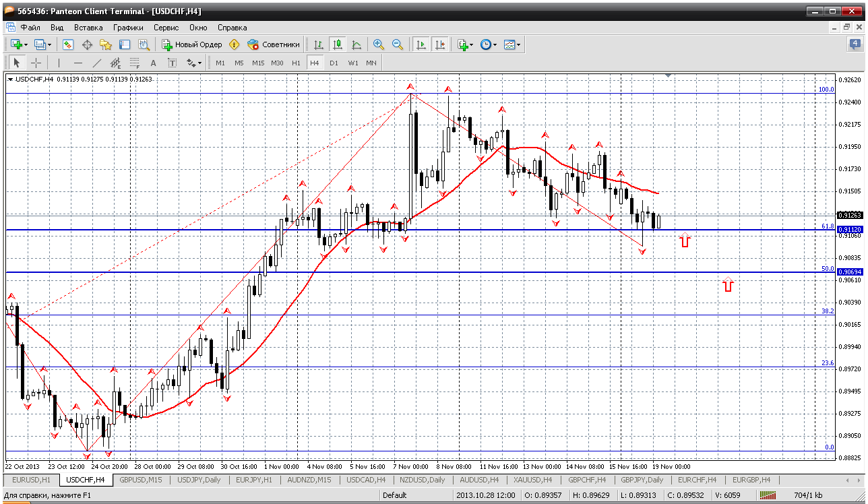Switch to the USDJPY,Daily chart tab
The height and width of the screenshot is (504, 868).
(x=198, y=480)
